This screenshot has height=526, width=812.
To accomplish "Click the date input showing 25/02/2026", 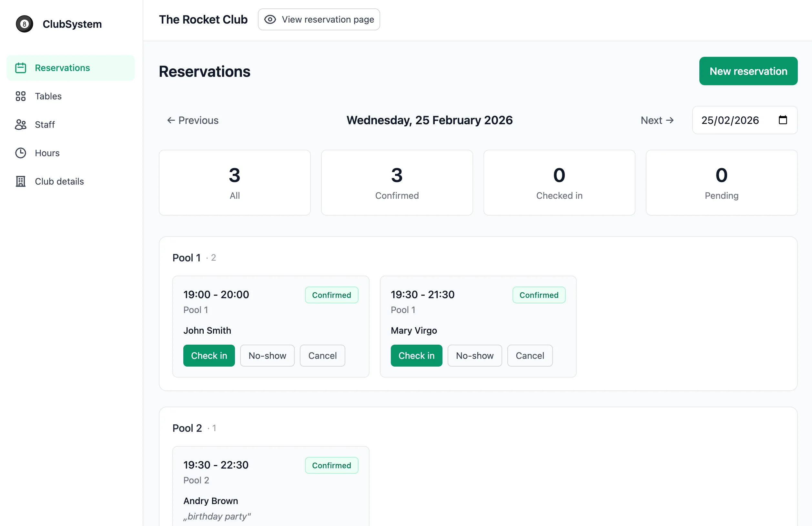I will 730,120.
